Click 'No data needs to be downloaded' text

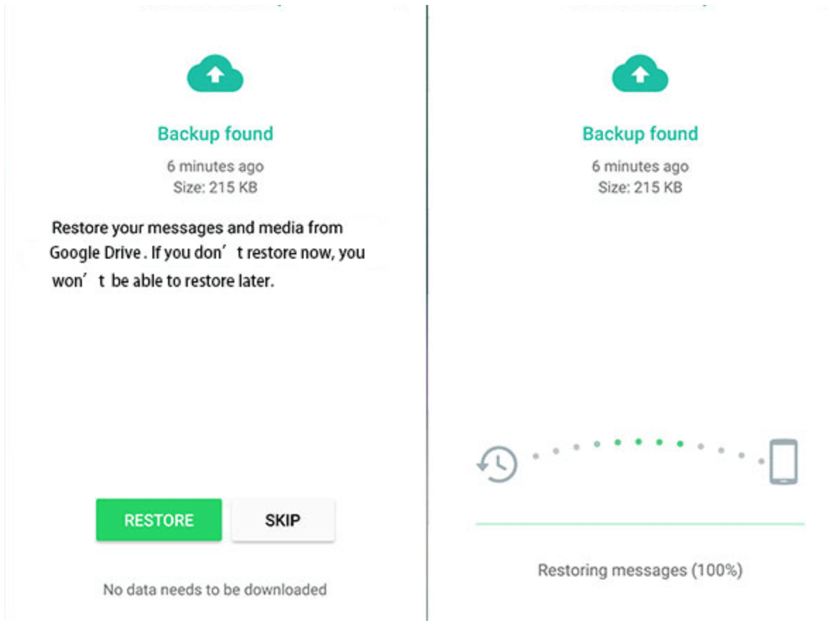click(x=215, y=589)
